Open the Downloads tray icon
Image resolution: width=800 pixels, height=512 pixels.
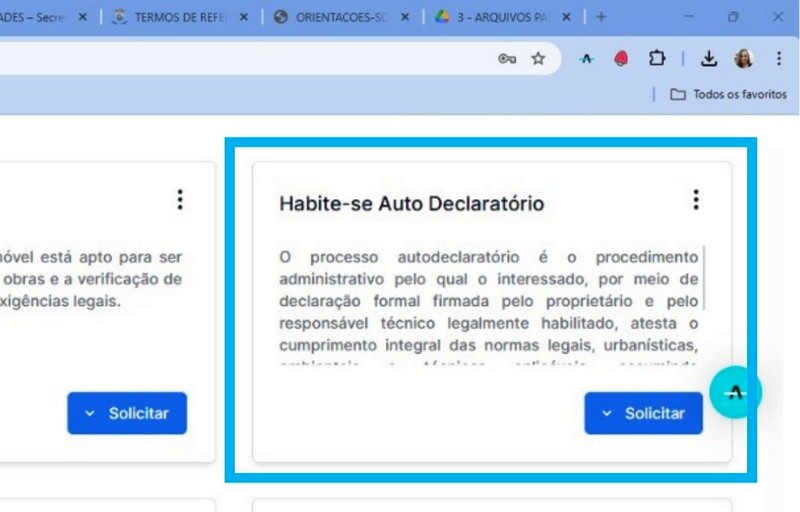(x=709, y=59)
